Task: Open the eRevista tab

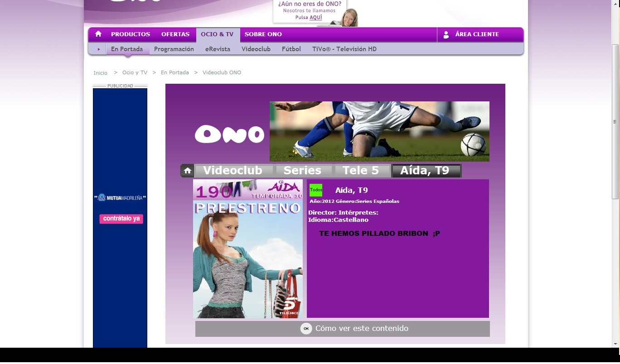Action: (218, 49)
